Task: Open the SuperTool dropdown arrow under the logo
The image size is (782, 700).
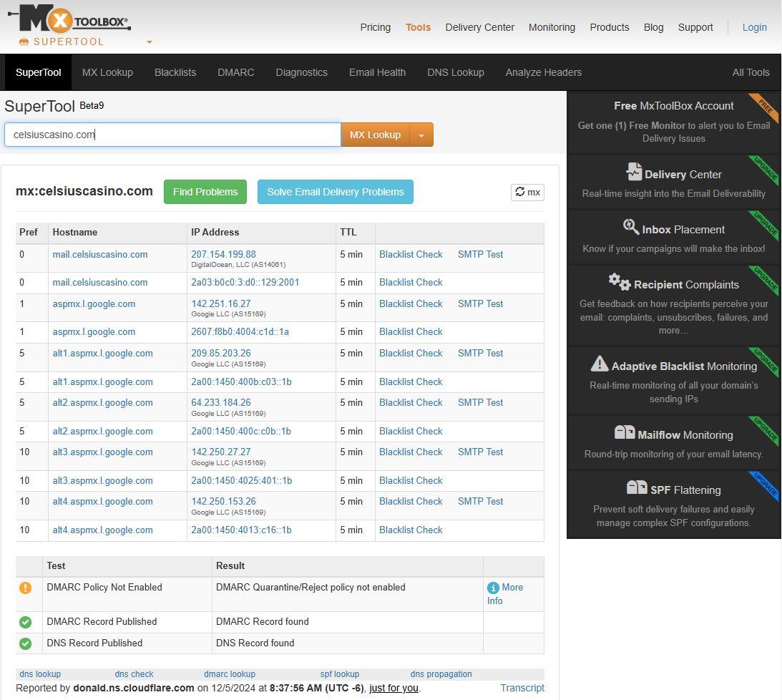Action: click(149, 42)
